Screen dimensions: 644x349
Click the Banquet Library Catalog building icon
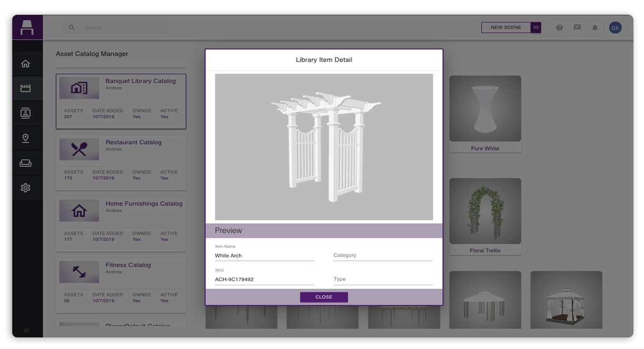point(79,88)
